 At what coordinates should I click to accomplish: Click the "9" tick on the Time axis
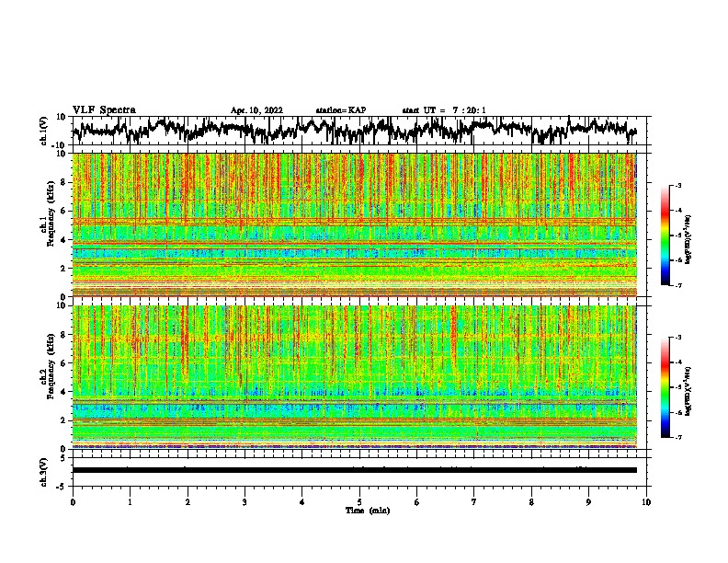tap(588, 502)
